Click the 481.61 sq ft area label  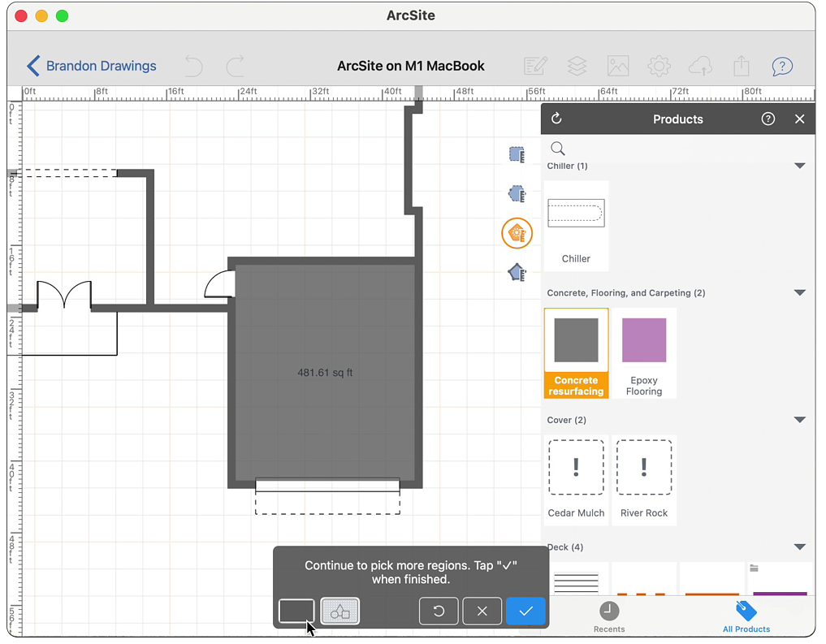(325, 372)
